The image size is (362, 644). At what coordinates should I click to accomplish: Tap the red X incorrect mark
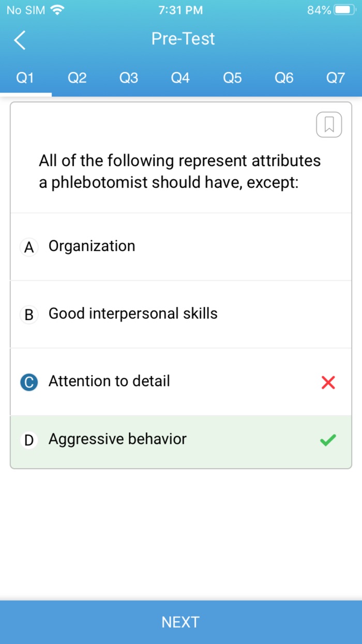pos(328,383)
